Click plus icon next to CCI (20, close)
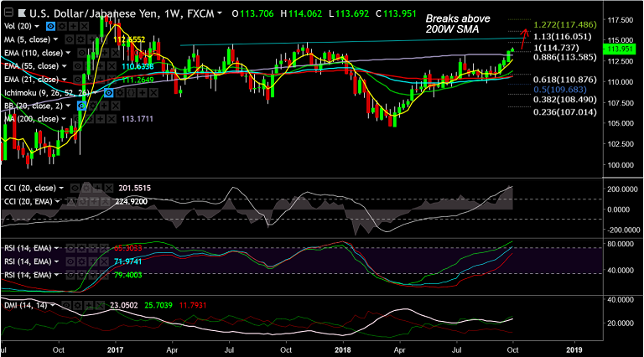 click(x=97, y=189)
